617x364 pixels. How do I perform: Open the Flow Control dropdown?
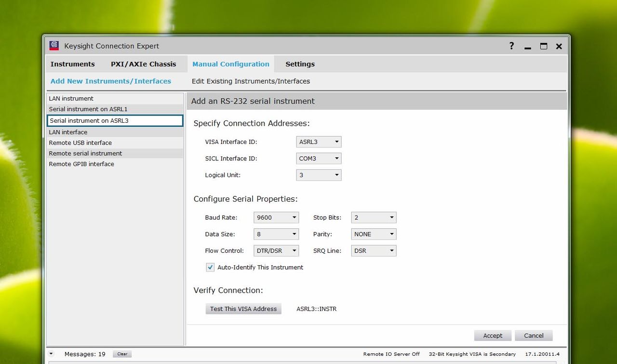click(276, 250)
